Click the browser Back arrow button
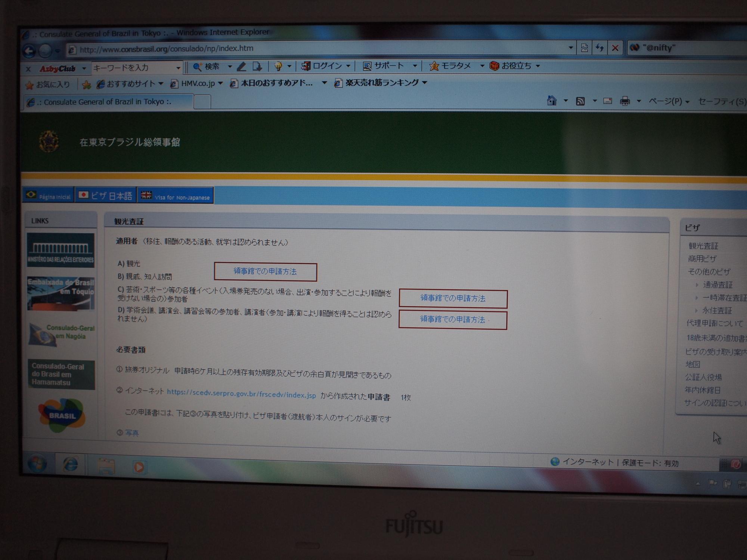Screen dimensions: 747x560 [29, 51]
